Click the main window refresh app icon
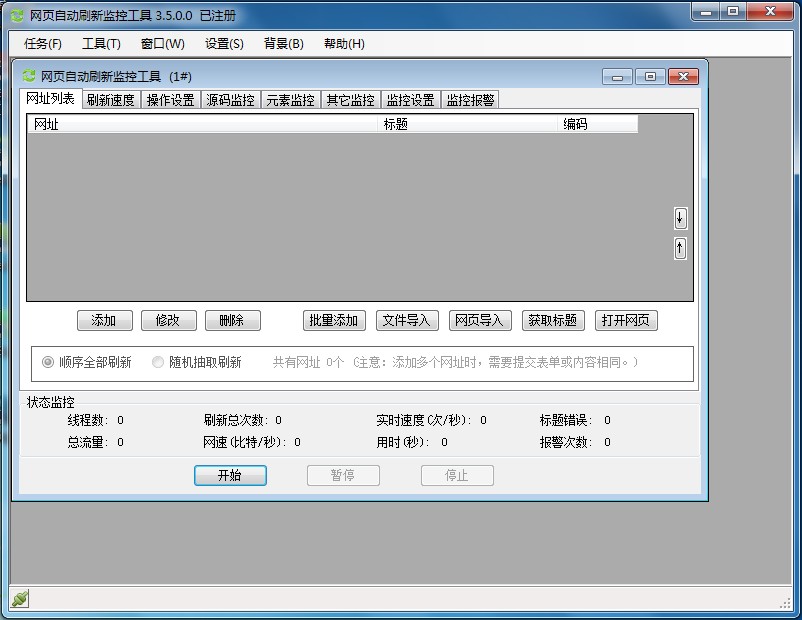 pos(17,16)
